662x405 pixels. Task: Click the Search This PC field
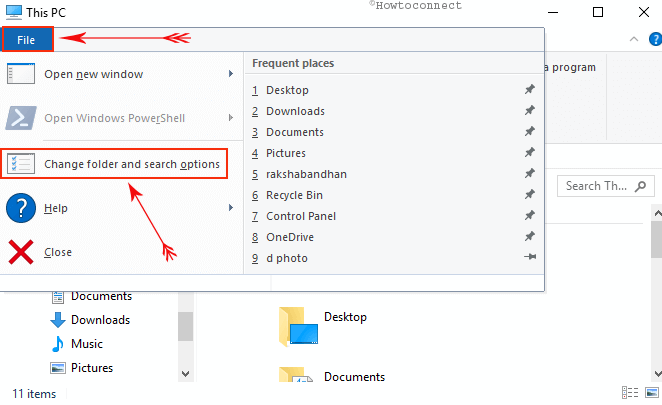tap(606, 186)
